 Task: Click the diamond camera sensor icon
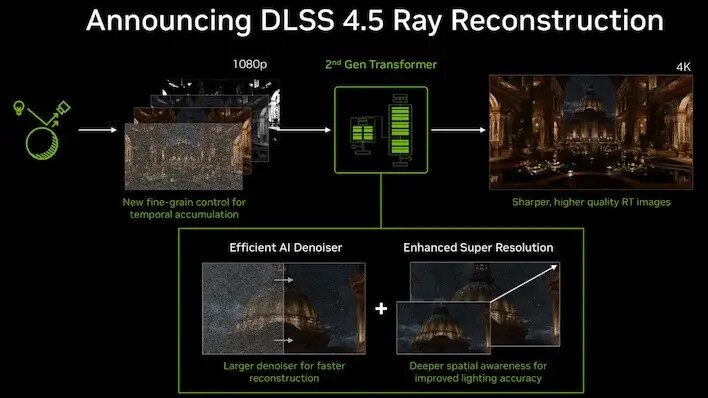pyautogui.click(x=63, y=108)
